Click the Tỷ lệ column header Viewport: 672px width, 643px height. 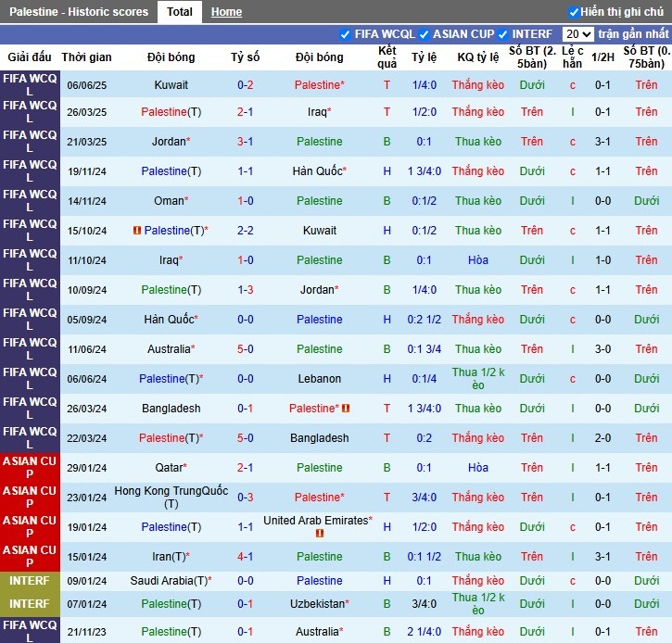424,57
